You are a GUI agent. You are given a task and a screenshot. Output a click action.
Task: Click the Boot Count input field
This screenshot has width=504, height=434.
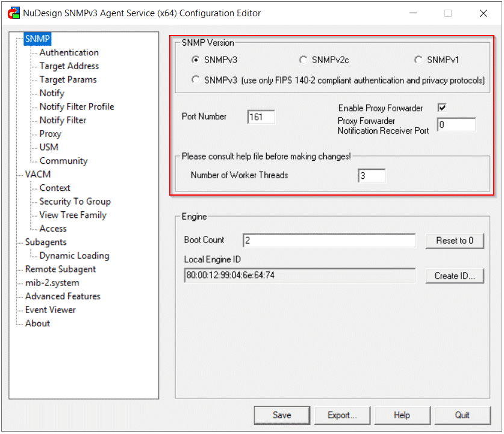(329, 240)
